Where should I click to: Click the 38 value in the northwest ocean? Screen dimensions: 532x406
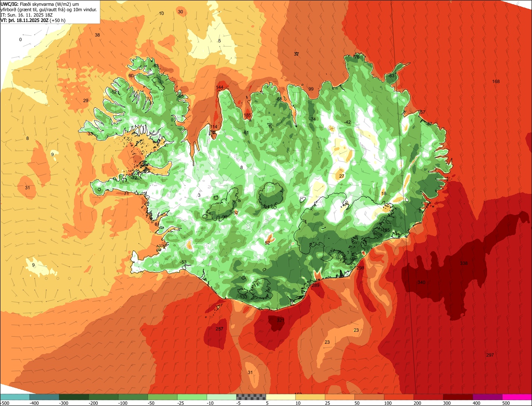coord(97,35)
